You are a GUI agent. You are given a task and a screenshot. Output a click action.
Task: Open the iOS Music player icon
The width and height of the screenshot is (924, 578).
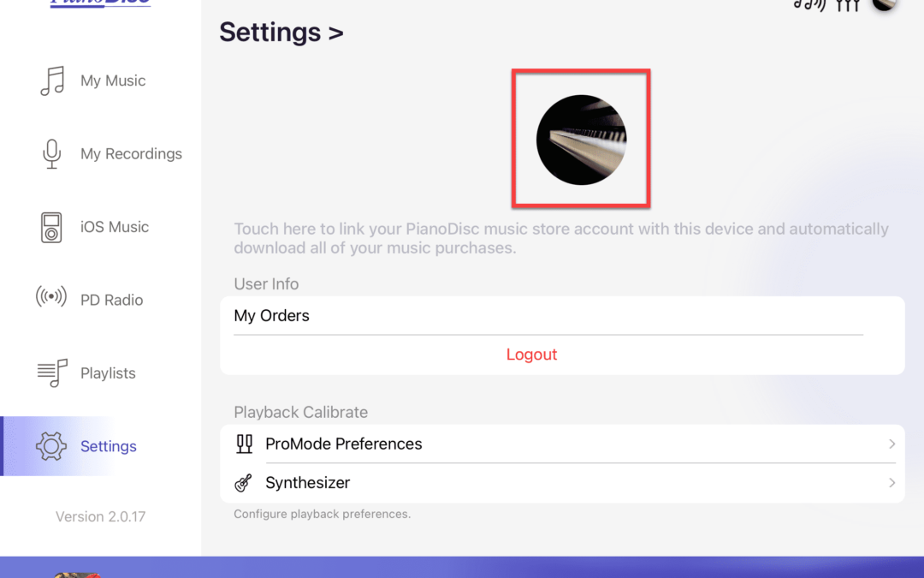point(51,227)
